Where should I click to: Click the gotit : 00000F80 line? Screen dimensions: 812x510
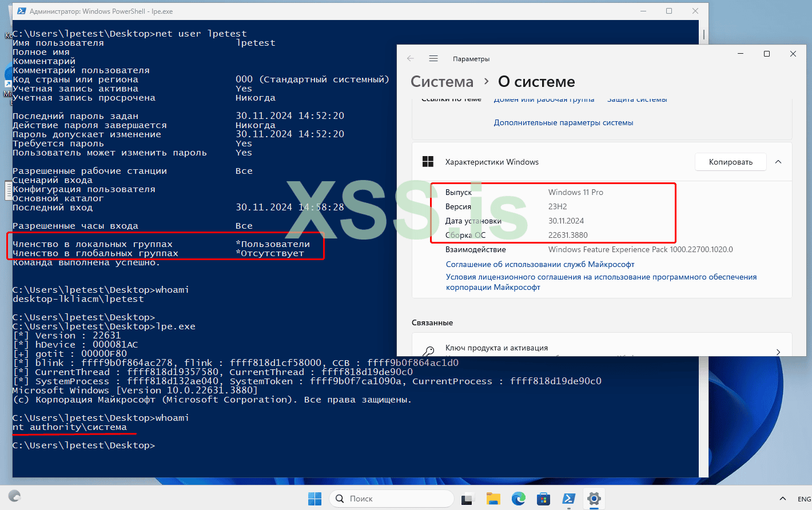click(x=70, y=354)
